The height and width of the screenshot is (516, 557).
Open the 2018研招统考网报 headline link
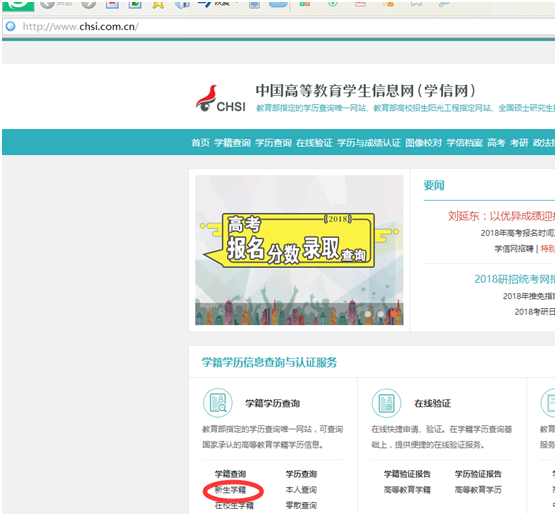coord(514,279)
